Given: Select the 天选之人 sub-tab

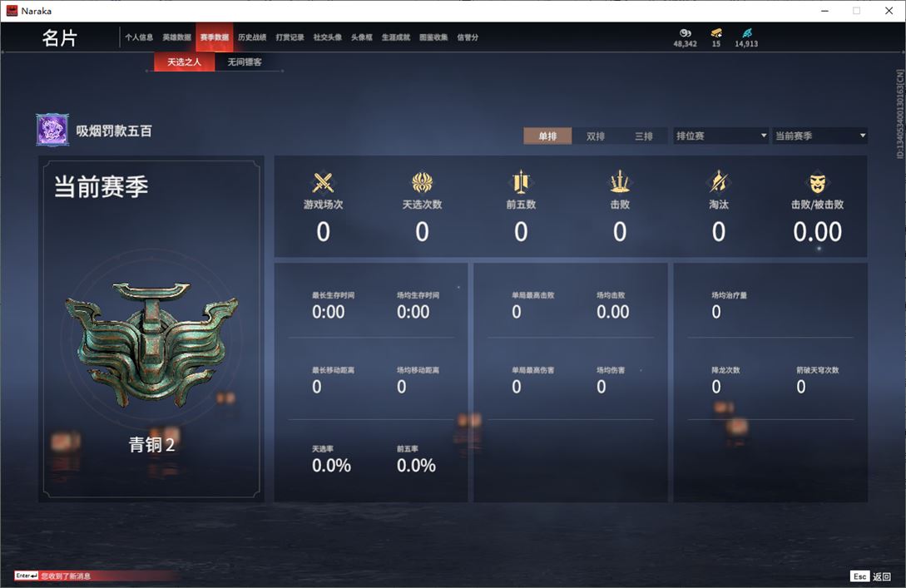Looking at the screenshot, I should pos(185,62).
